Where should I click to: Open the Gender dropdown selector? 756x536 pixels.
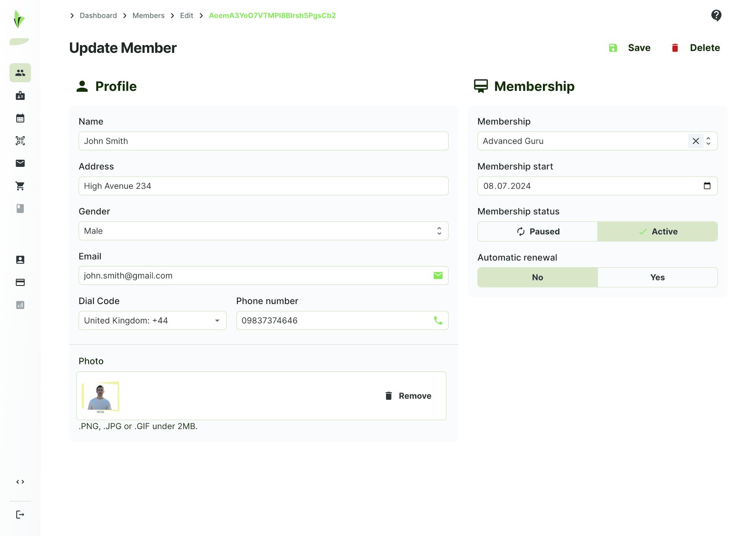(263, 231)
